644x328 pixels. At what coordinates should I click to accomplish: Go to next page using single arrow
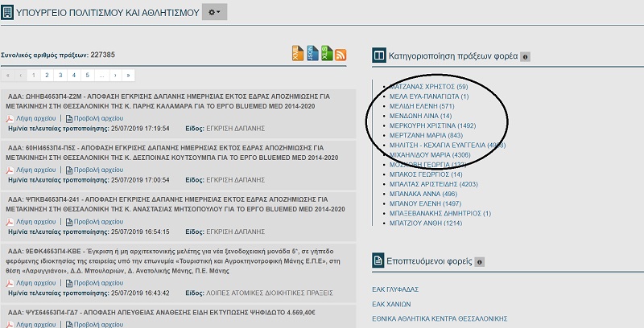click(115, 75)
